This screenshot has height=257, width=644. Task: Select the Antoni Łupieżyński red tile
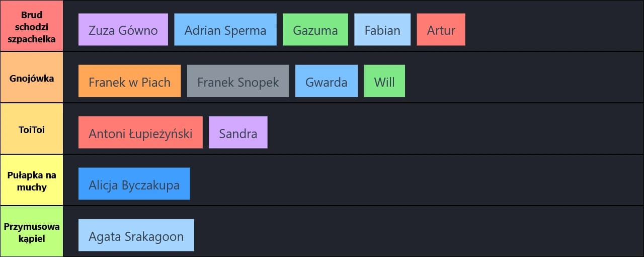click(x=140, y=133)
